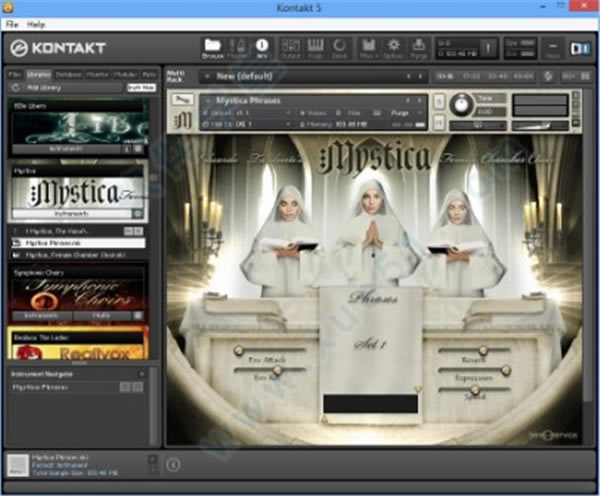Open the New (default) multi preset dropdown
600x496 pixels.
(x=207, y=77)
